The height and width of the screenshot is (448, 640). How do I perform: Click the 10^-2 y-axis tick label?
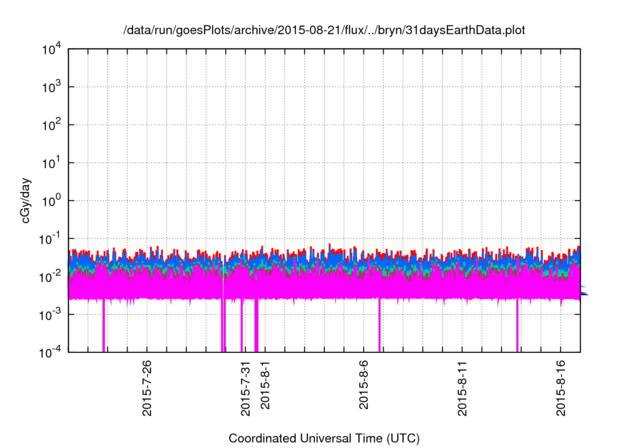coord(49,277)
